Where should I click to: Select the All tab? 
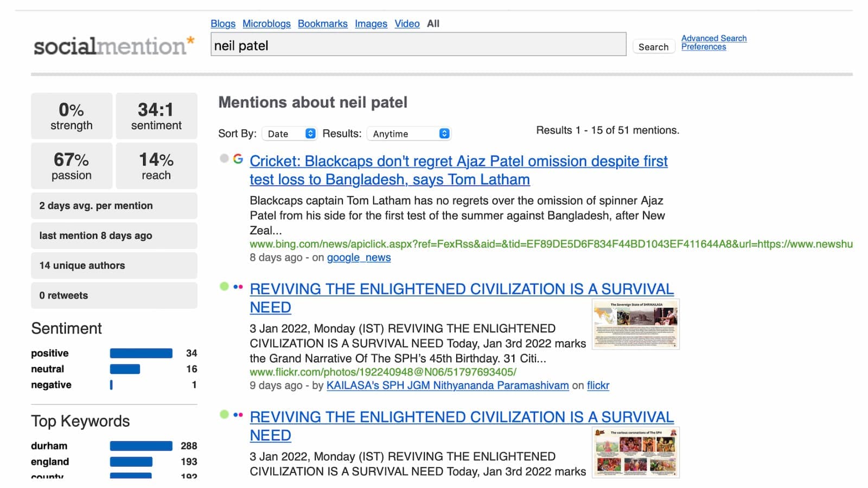click(433, 23)
